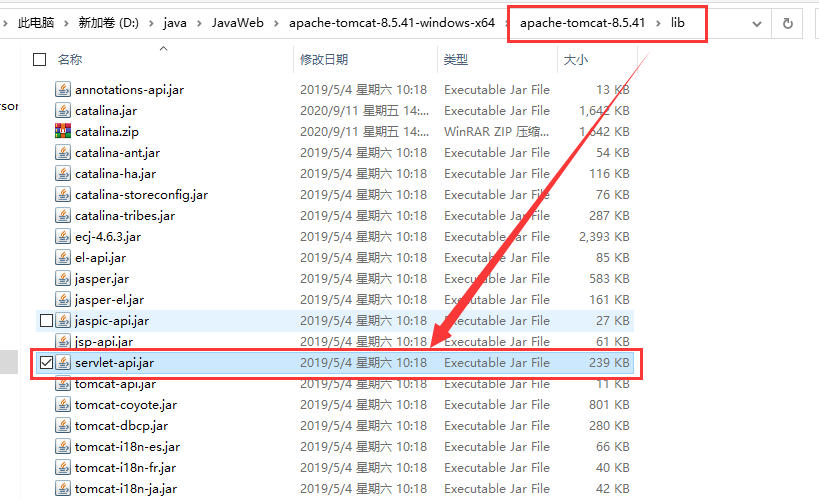The height and width of the screenshot is (501, 819).
Task: Expand the chevron after JavaWeb in breadcrumb
Action: click(x=276, y=23)
